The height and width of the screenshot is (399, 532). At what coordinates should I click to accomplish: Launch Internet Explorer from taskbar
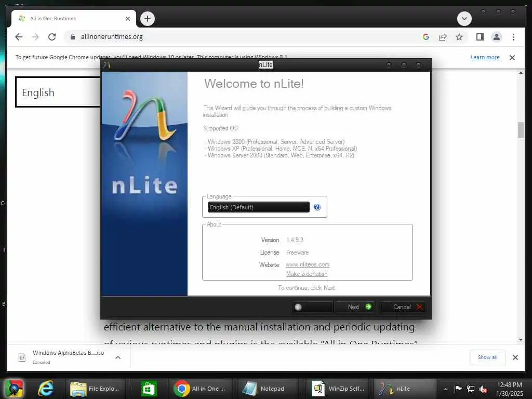click(46, 389)
